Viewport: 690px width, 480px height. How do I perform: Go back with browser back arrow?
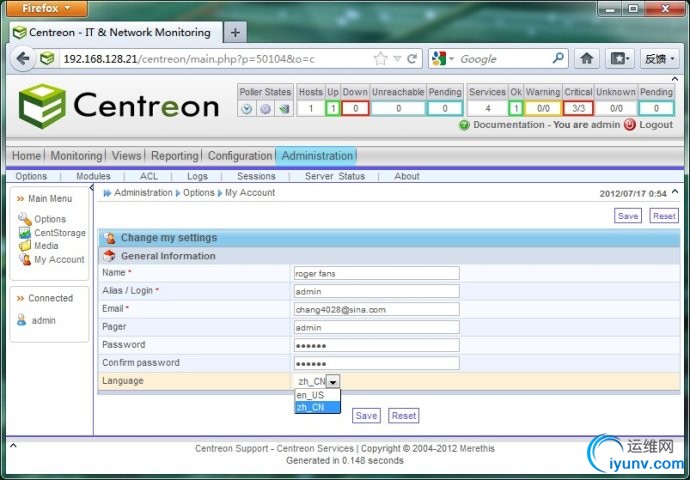tap(22, 59)
